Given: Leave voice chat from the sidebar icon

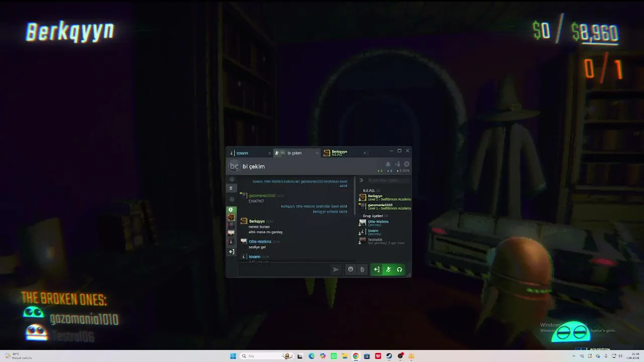Looking at the screenshot, I should [x=231, y=251].
